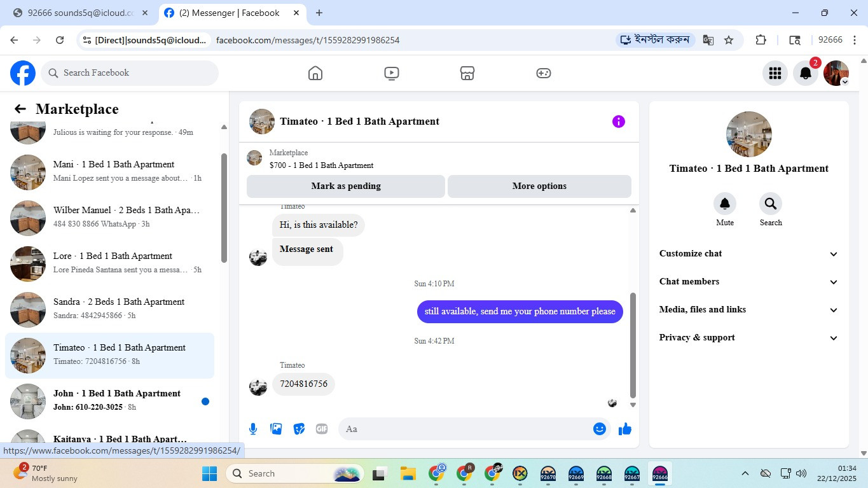The width and height of the screenshot is (868, 488).
Task: Show hidden system tray icons
Action: click(745, 474)
